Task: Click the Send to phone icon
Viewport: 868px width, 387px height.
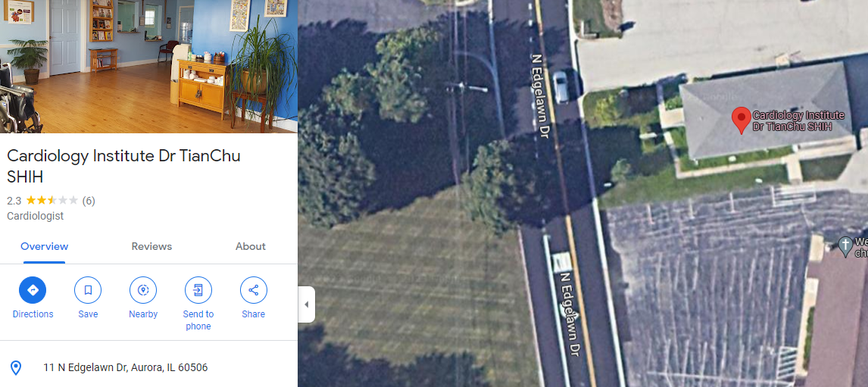Action: pos(198,290)
